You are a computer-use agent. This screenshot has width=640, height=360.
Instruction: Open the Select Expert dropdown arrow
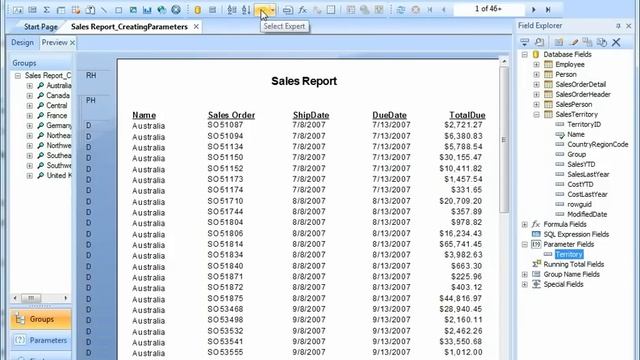point(273,9)
